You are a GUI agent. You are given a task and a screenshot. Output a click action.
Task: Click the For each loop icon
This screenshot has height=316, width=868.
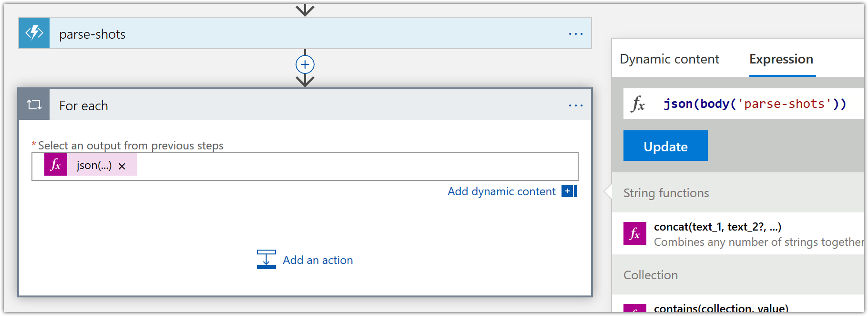coord(33,105)
